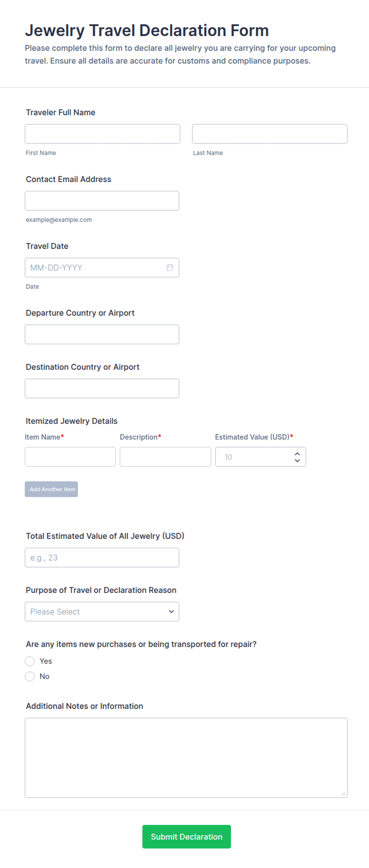Image resolution: width=369 pixels, height=868 pixels.
Task: Click the Total Estimated Value field
Action: (x=102, y=558)
